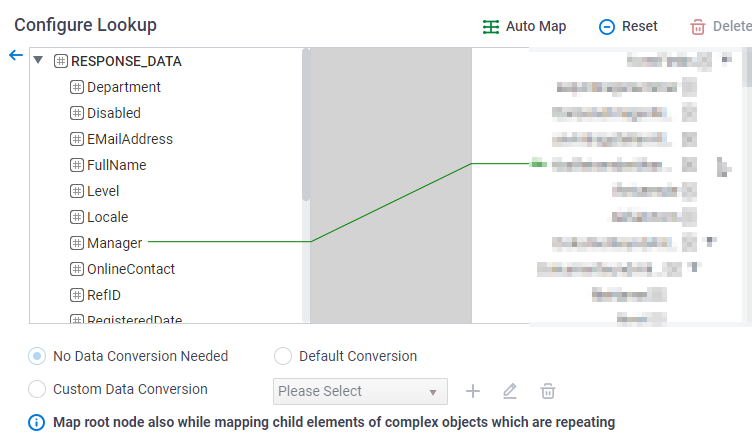Click the green mapping line endpoint
Viewport: 752px width, 436px height.
coord(537,164)
